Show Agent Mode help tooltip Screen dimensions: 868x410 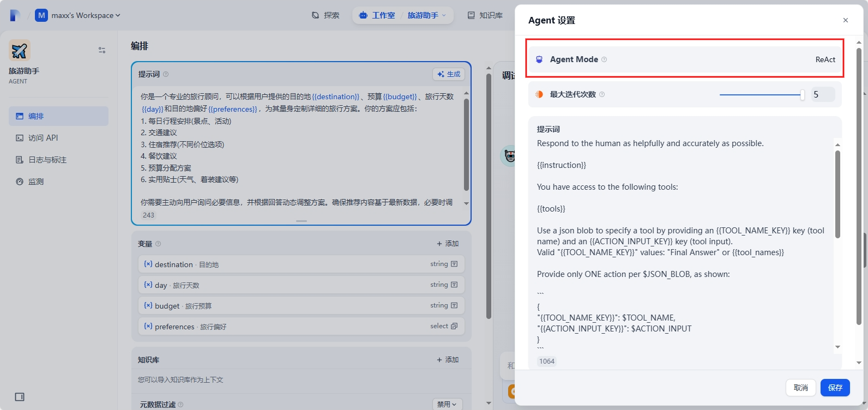pos(604,59)
